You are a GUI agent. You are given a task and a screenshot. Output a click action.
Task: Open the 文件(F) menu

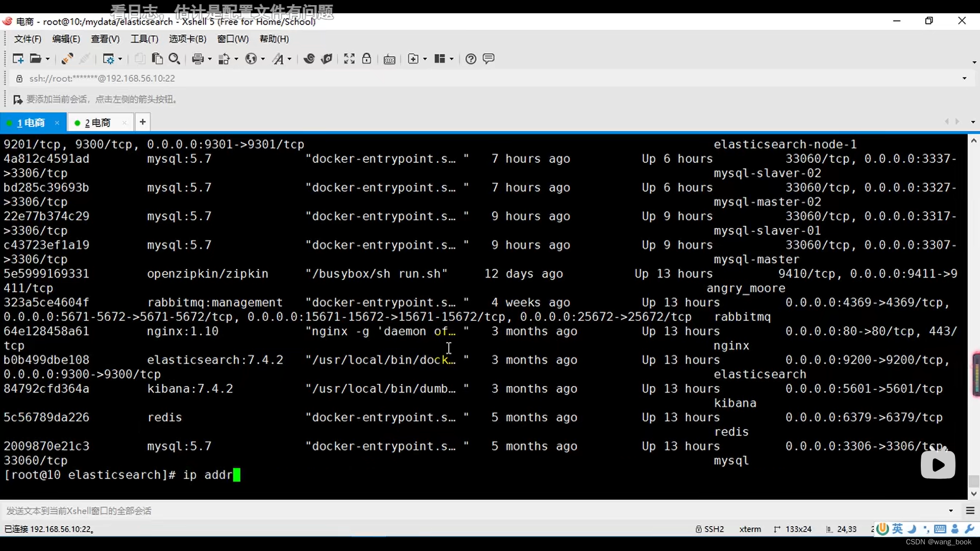coord(28,39)
